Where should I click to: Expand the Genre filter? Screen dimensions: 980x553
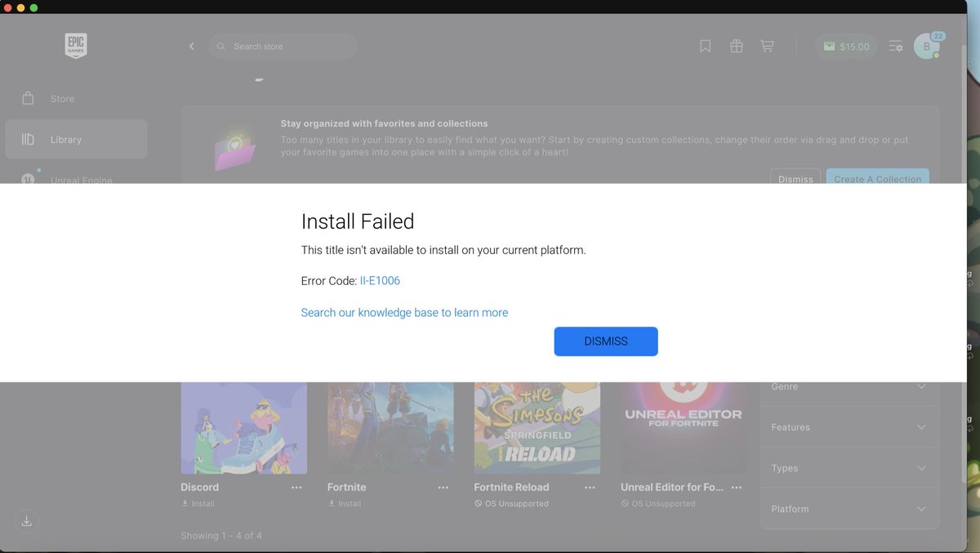click(x=849, y=386)
